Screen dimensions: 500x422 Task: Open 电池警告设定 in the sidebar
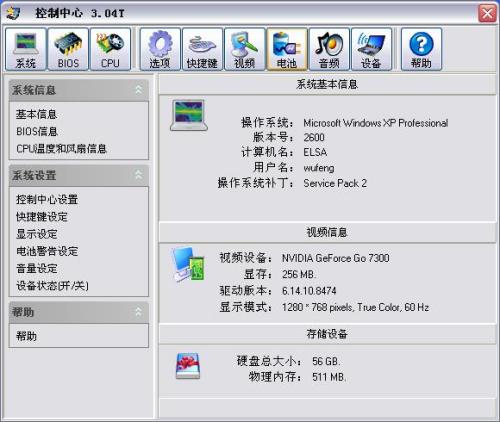tap(47, 251)
